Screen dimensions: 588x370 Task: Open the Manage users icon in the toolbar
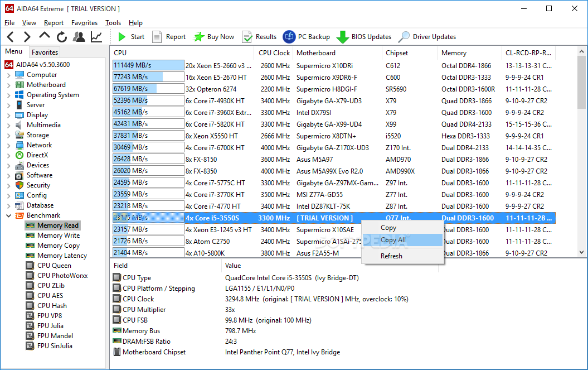[x=79, y=37]
